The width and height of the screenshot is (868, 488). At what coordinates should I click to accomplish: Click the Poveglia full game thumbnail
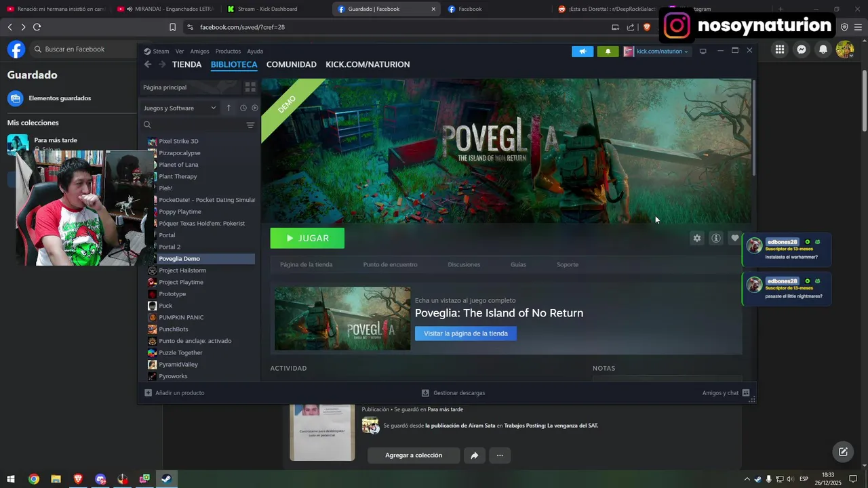coord(342,319)
